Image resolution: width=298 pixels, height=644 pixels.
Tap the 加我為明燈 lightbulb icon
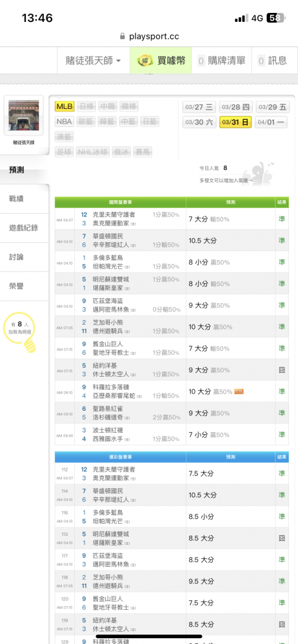pos(20,331)
